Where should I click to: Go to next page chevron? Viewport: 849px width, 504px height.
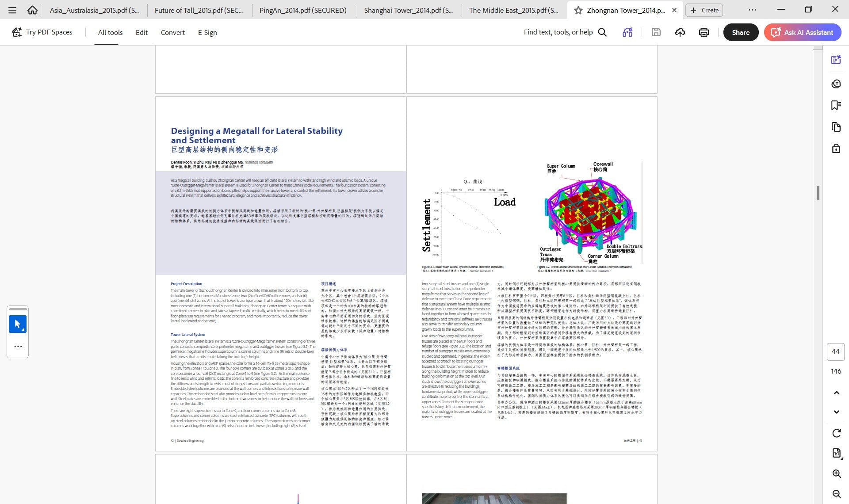point(836,412)
